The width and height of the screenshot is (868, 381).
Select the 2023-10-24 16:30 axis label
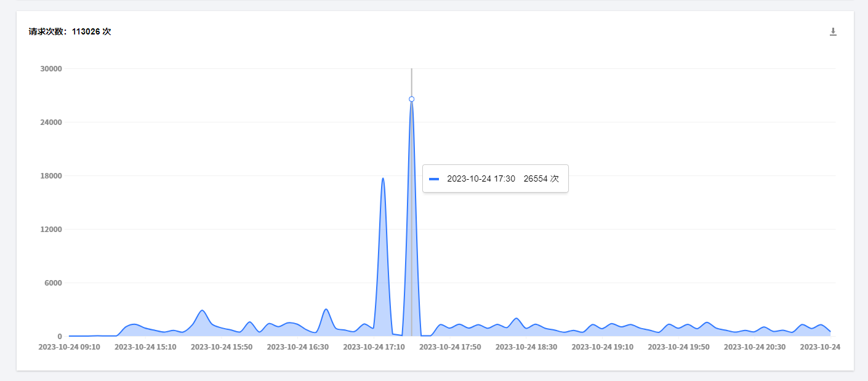click(297, 347)
